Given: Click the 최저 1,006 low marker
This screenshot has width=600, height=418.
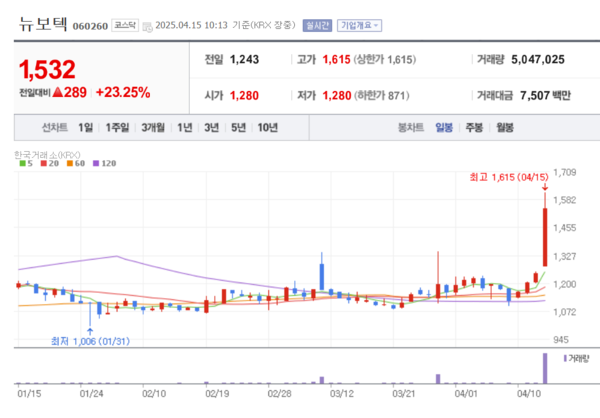Looking at the screenshot, I should (x=91, y=341).
